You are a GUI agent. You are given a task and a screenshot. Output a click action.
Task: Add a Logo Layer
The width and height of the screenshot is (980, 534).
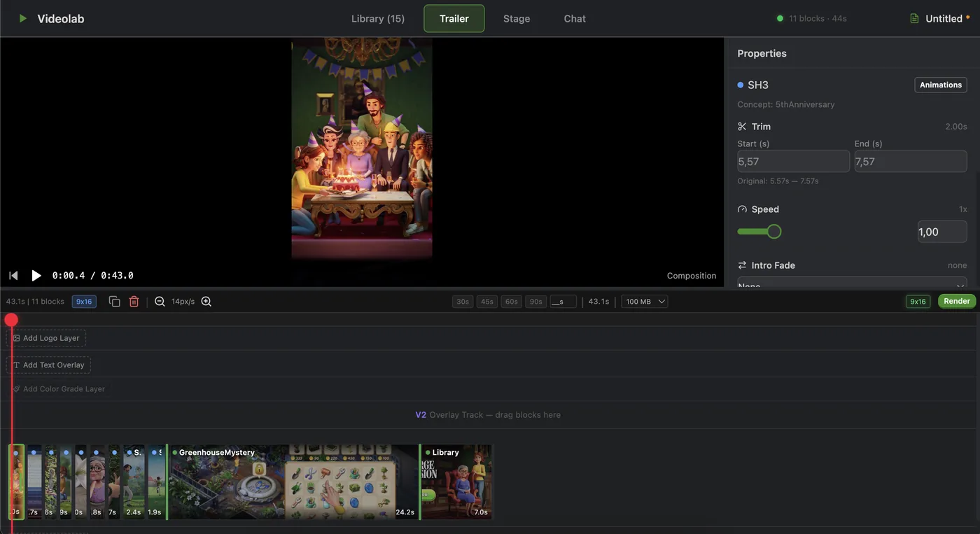tap(46, 338)
